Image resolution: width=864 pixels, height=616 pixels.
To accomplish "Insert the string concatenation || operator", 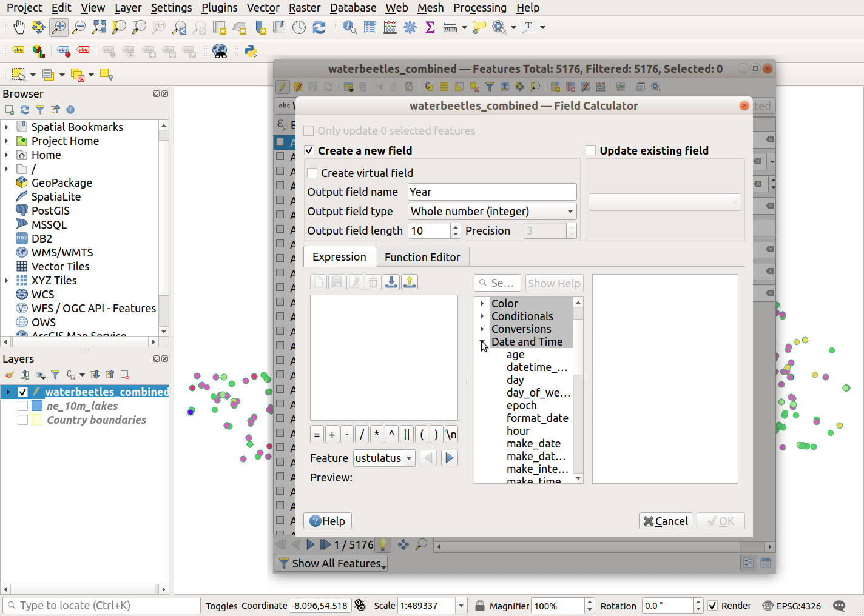I will pos(407,435).
